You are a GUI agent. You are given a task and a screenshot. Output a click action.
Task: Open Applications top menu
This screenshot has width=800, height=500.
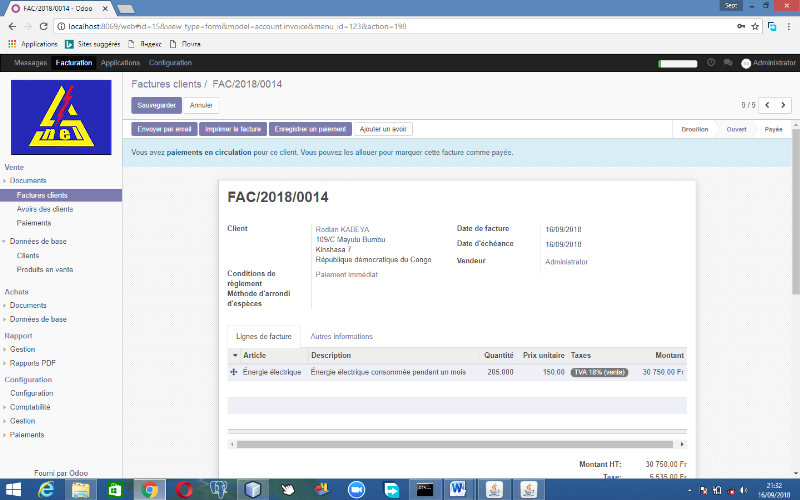[x=120, y=63]
